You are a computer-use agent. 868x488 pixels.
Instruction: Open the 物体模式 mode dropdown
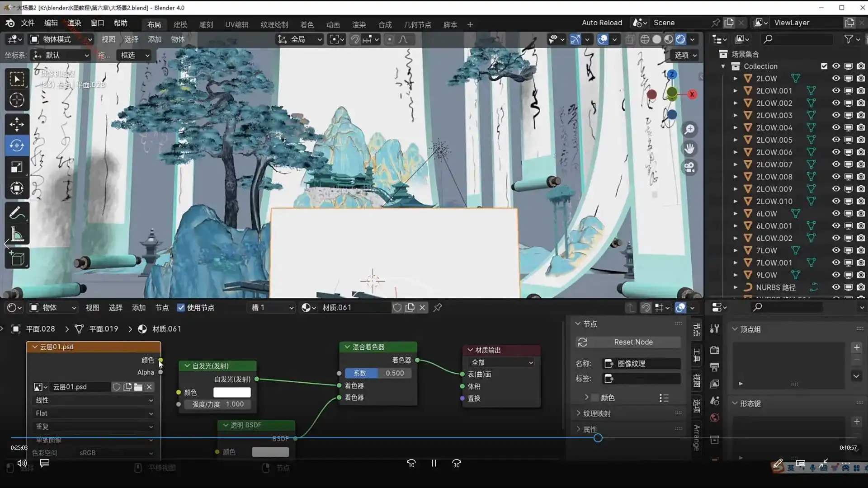[x=60, y=39]
